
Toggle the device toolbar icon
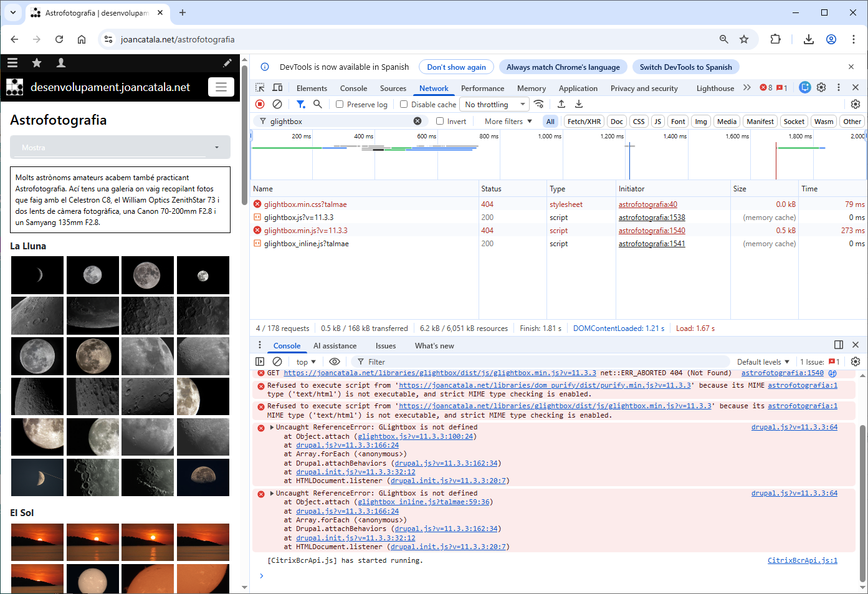[278, 88]
